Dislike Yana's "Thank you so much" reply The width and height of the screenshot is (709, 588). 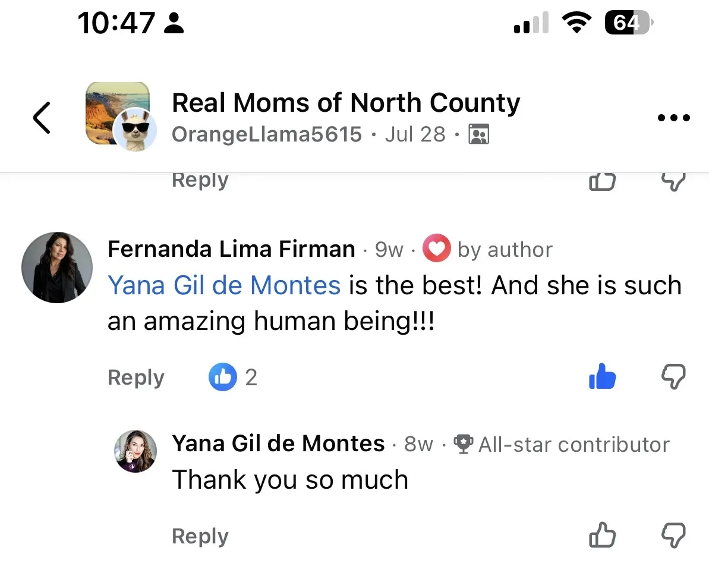coord(673,535)
